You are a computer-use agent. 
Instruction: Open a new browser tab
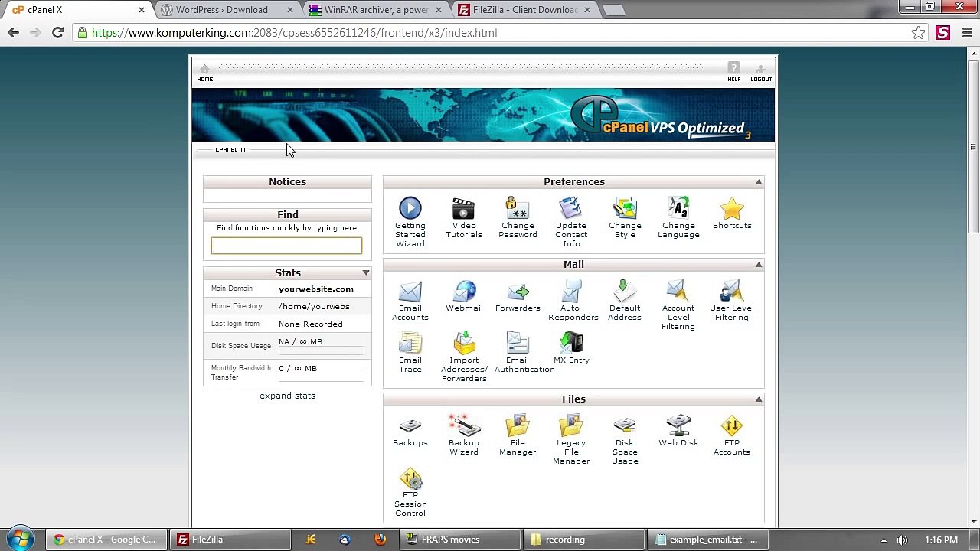coord(613,10)
